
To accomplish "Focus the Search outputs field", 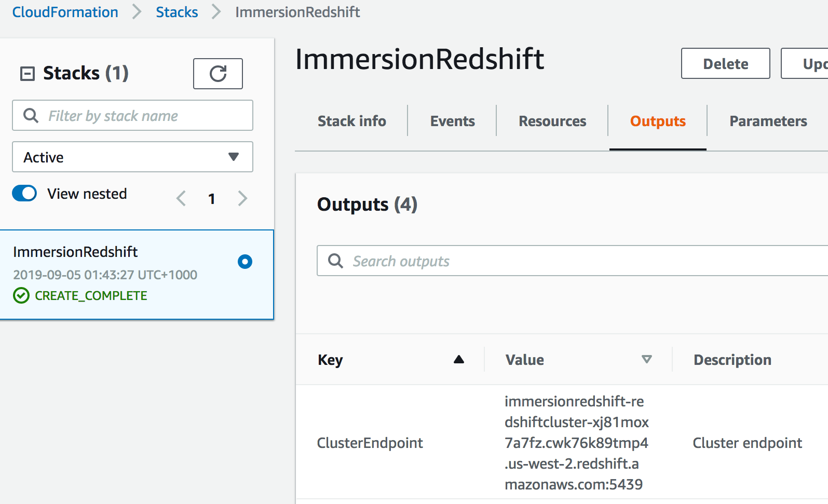I will [572, 261].
